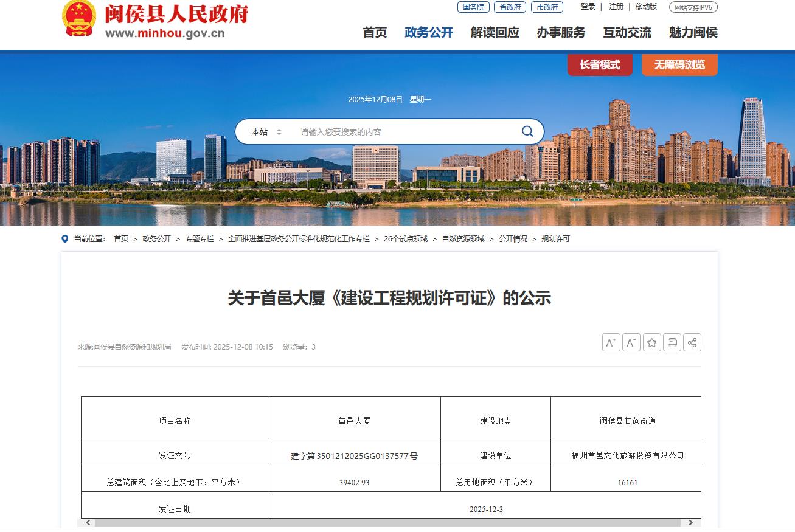The image size is (795, 532).
Task: Click the national emblem logo
Action: [x=79, y=18]
